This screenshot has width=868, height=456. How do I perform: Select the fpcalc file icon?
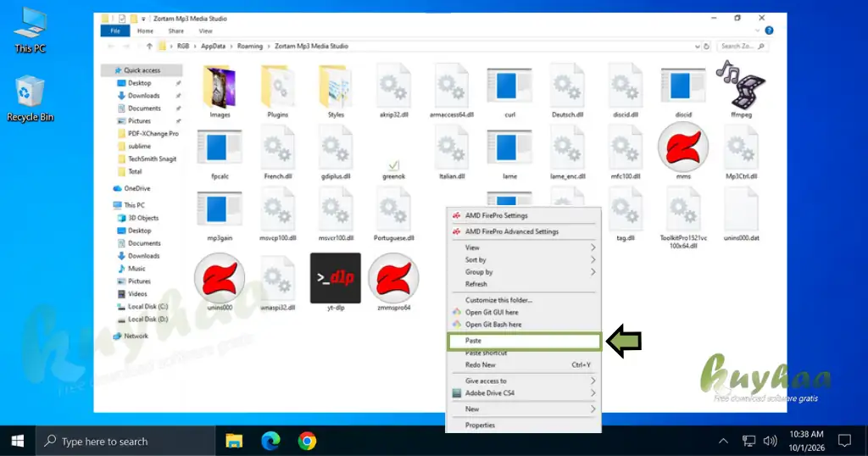click(x=220, y=147)
